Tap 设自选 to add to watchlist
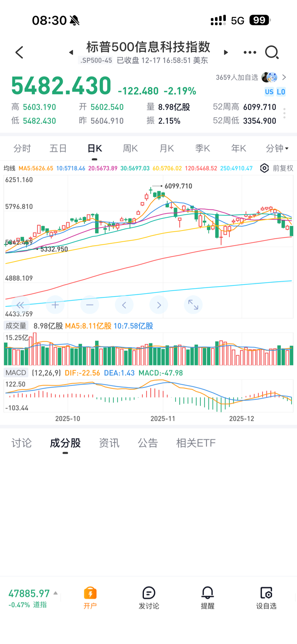 [266, 598]
